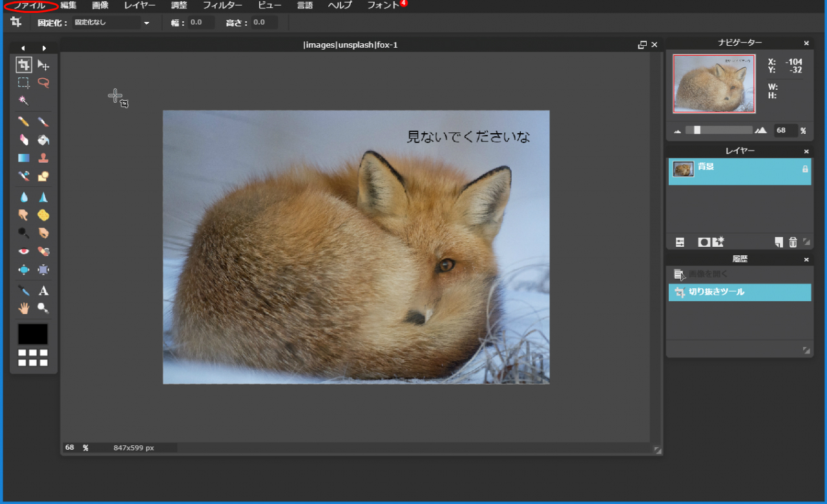The width and height of the screenshot is (827, 504).
Task: Select the Move tool
Action: pos(43,65)
